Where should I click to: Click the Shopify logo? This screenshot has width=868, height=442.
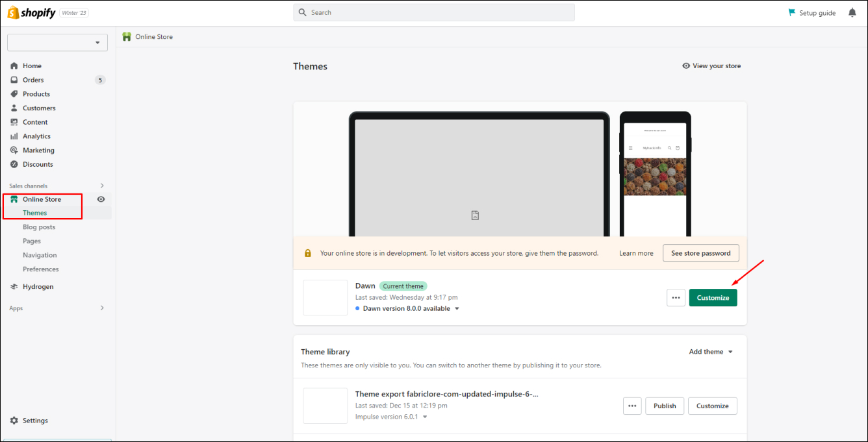31,12
